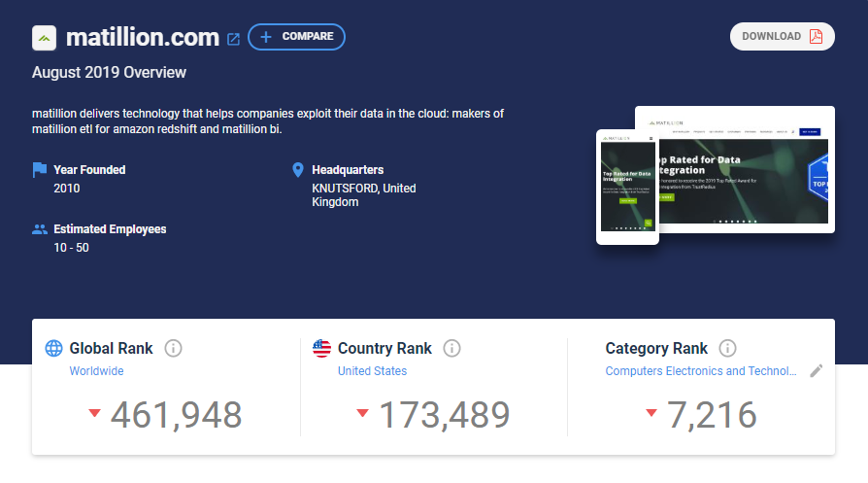Click the Global Rank title
Screen dimensions: 868x483
[111, 349]
